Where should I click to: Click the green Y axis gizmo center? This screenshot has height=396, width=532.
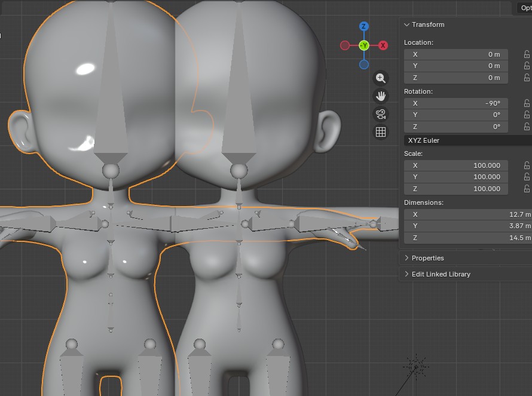[x=363, y=45]
